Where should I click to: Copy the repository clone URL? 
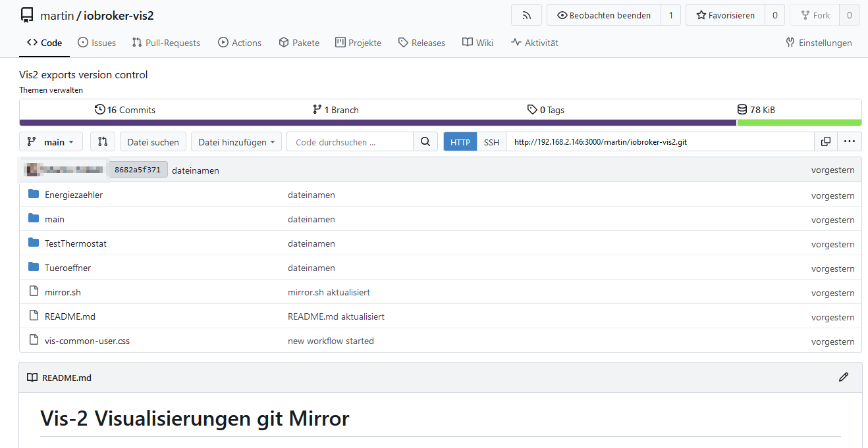825,141
